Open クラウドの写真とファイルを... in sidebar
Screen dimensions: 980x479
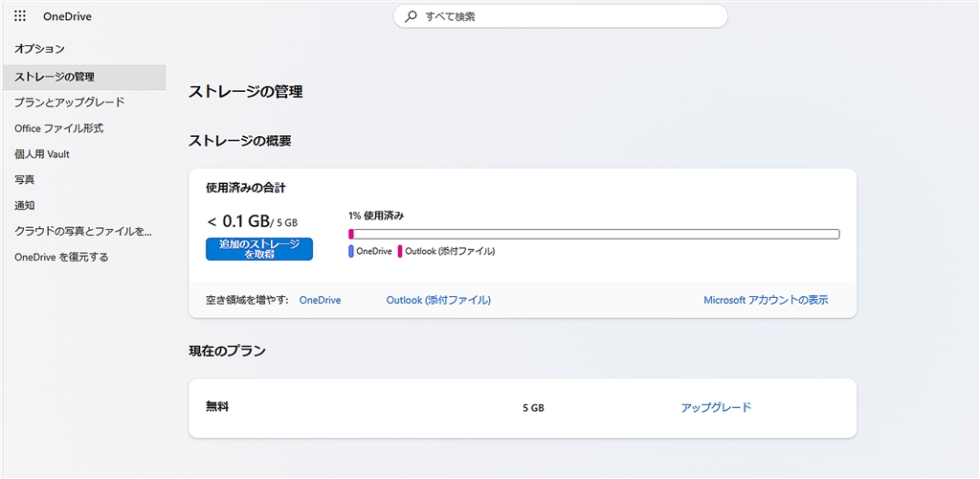pos(83,232)
